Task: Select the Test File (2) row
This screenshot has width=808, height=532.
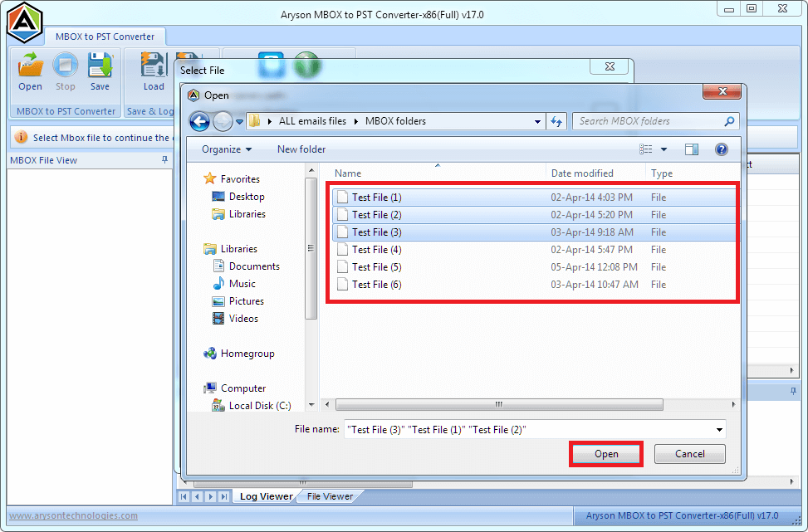Action: (x=534, y=215)
